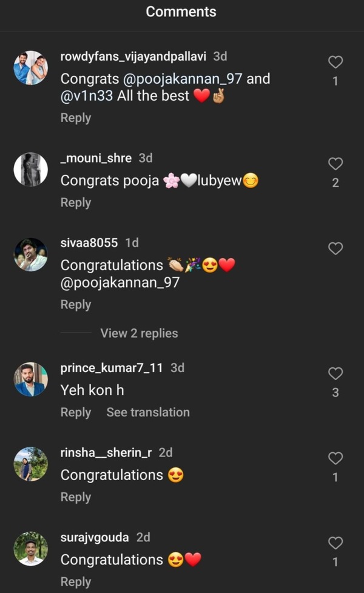Image resolution: width=364 pixels, height=593 pixels.
Task: Open _mouni_shre's profile avatar
Action: (x=30, y=169)
